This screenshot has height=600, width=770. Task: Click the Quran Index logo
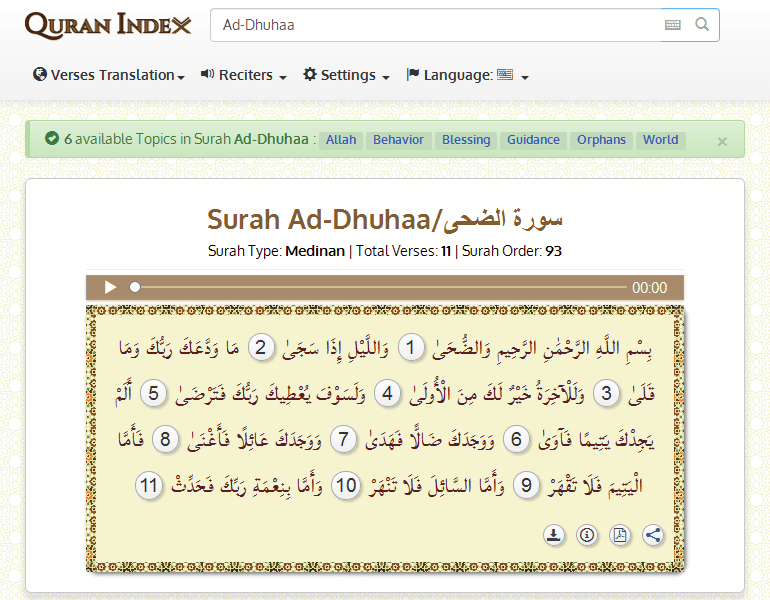pyautogui.click(x=108, y=25)
